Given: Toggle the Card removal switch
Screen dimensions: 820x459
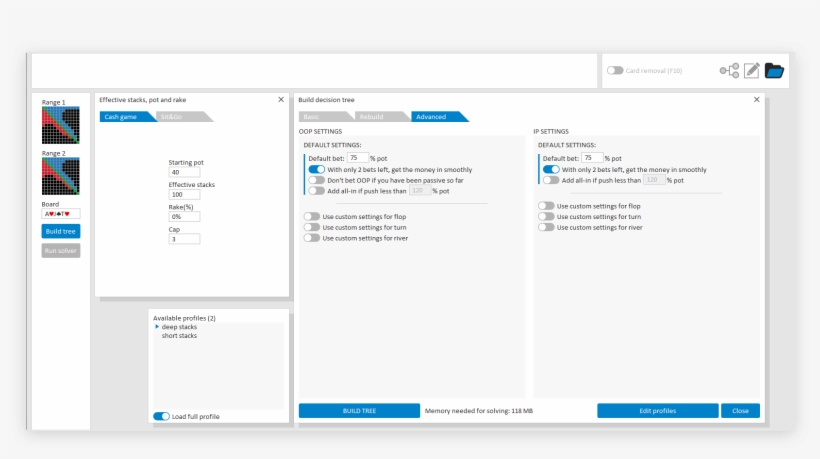Looking at the screenshot, I should point(615,71).
